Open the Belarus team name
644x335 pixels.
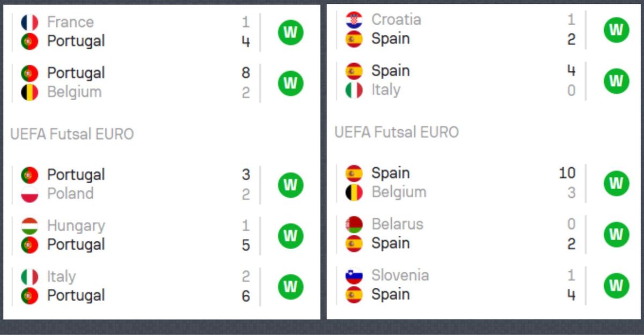[397, 224]
